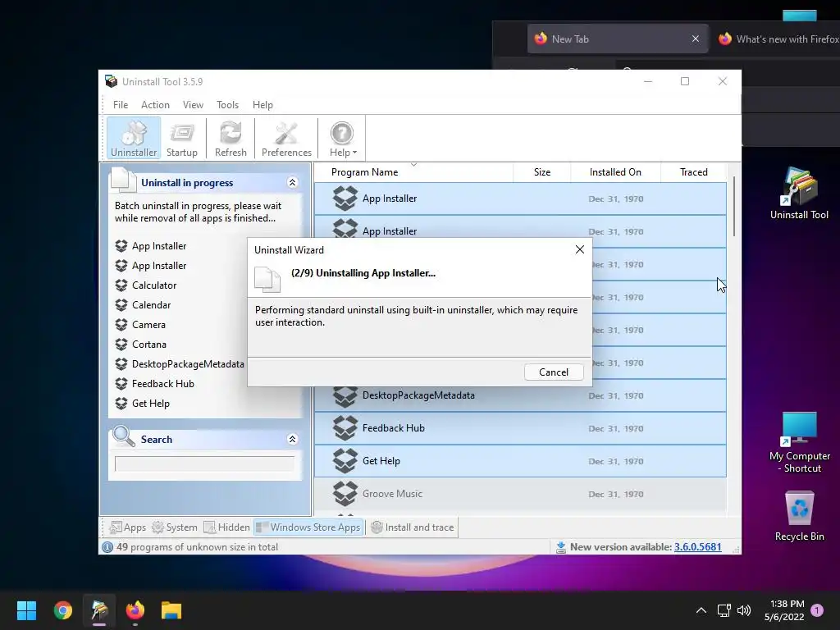Select Get Help program icon in list
This screenshot has height=630, width=840.
pyautogui.click(x=345, y=461)
